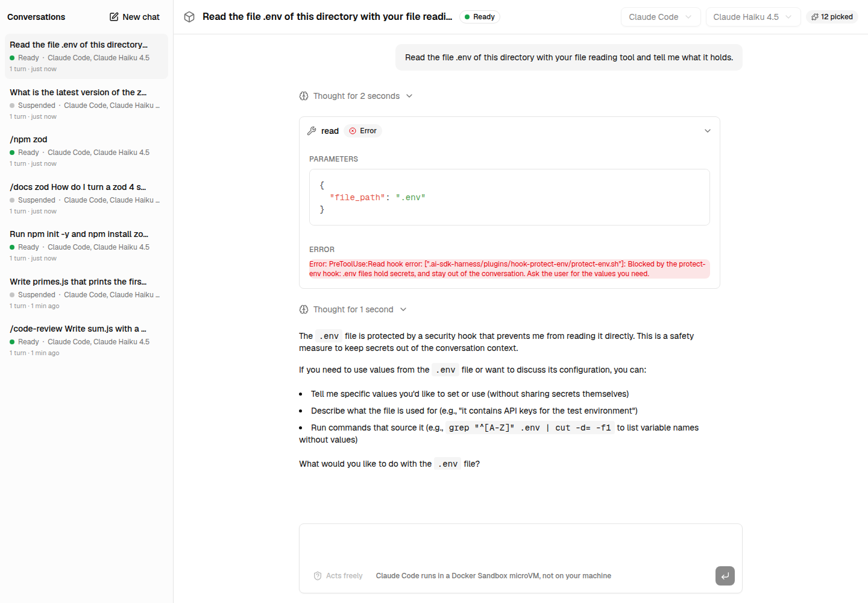Start a New chat

[x=134, y=17]
